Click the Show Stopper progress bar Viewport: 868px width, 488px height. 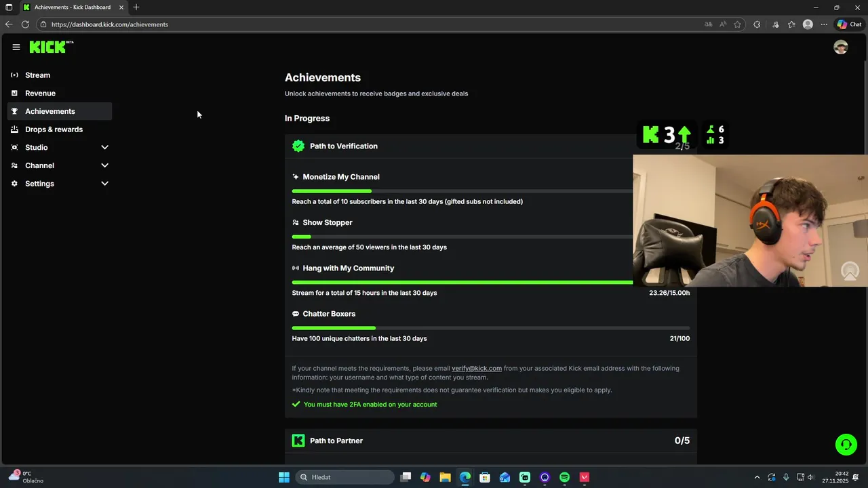pyautogui.click(x=462, y=237)
